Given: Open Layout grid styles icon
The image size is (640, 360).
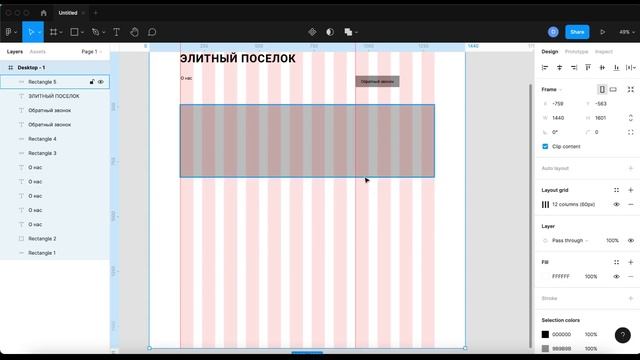Looking at the screenshot, I should (616, 190).
